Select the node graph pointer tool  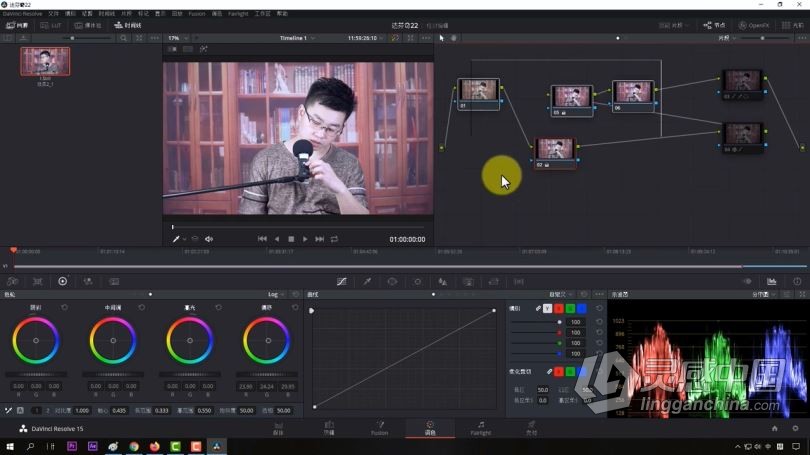(442, 38)
